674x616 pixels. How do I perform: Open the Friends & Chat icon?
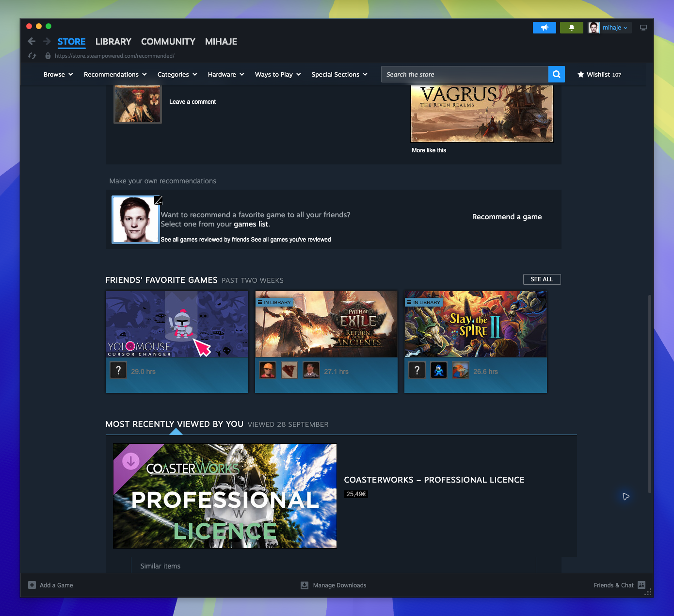[642, 585]
